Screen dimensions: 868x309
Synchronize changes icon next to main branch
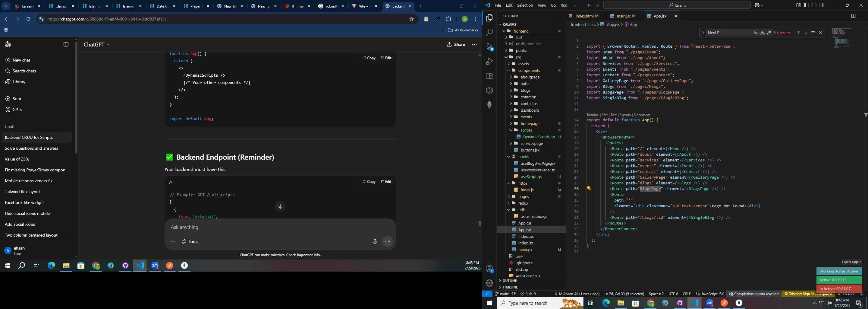(514, 294)
